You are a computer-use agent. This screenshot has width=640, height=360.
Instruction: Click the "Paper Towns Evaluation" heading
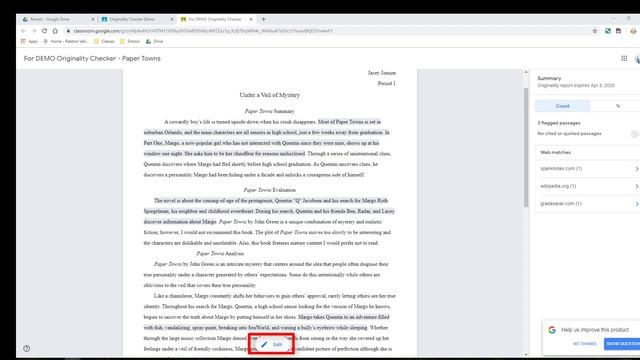click(x=269, y=190)
